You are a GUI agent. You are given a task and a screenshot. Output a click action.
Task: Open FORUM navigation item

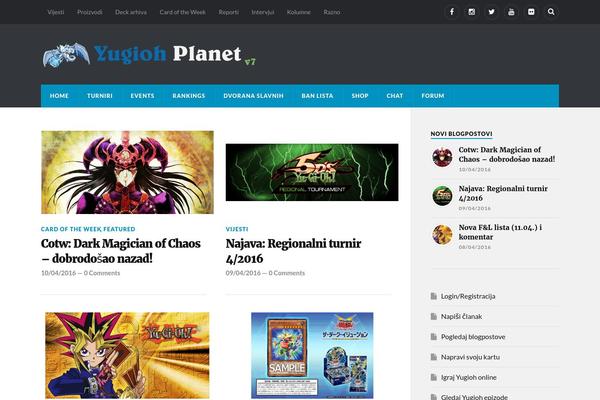tap(433, 96)
